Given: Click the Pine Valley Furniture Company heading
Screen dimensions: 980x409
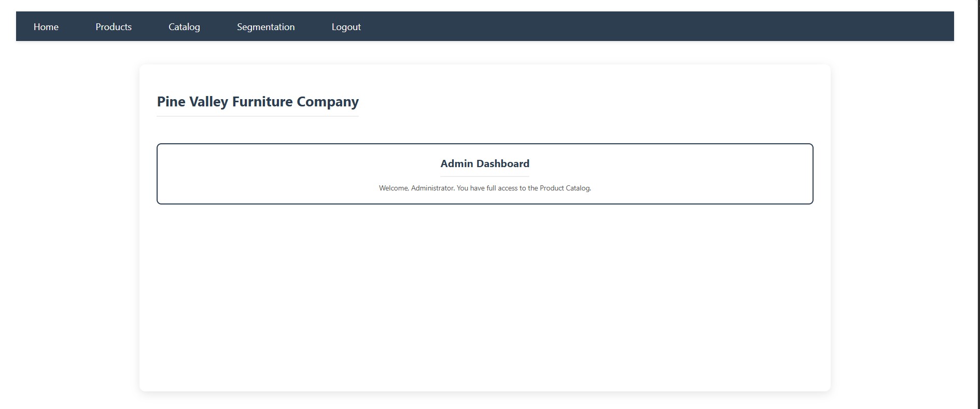Looking at the screenshot, I should click(258, 102).
